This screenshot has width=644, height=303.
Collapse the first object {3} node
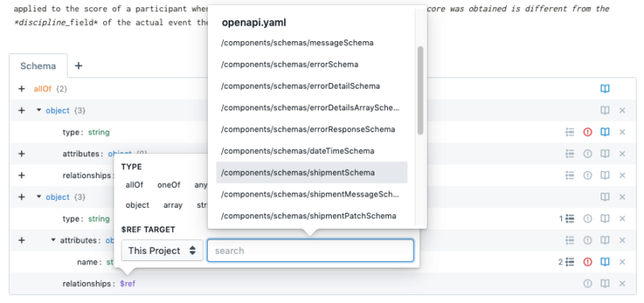(39, 110)
